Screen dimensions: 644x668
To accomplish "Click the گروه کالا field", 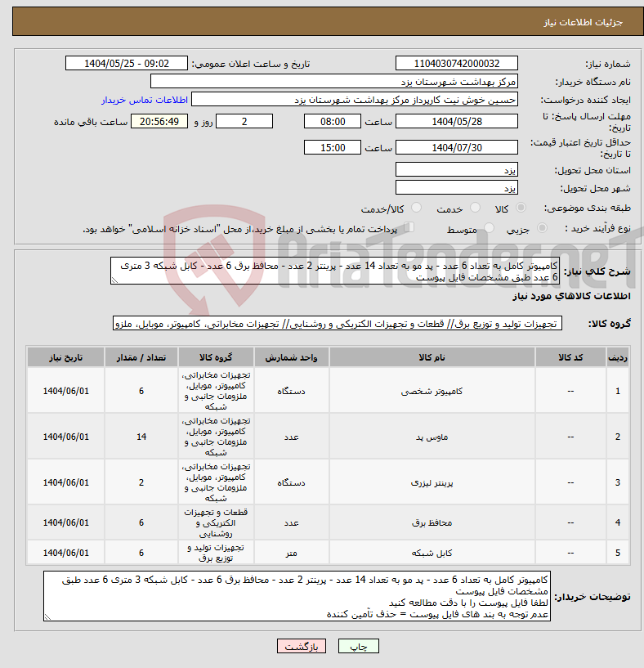I will pyautogui.click(x=338, y=323).
